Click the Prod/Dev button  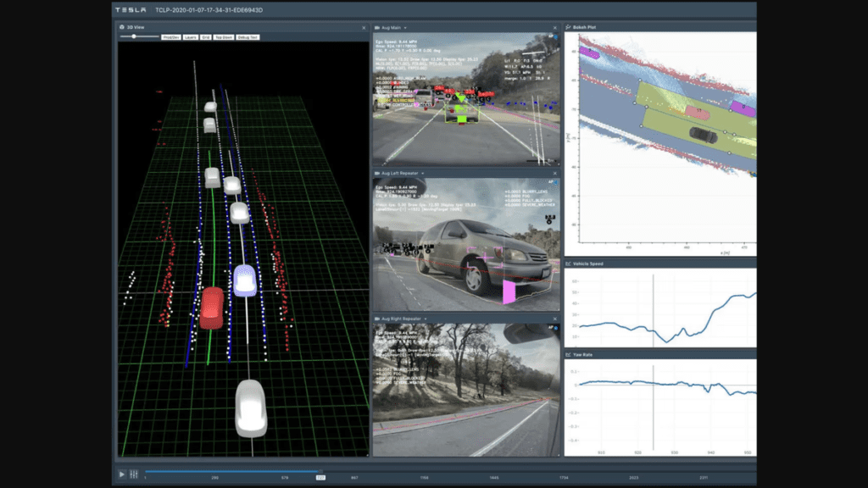click(x=170, y=37)
